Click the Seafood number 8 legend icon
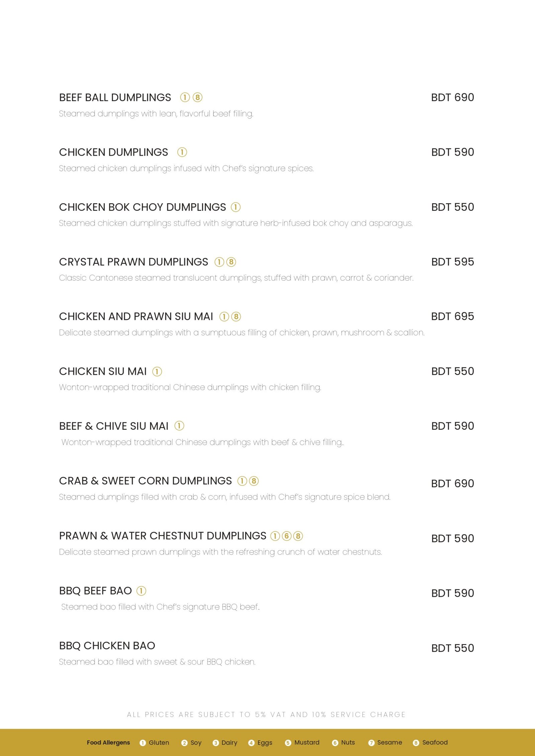The image size is (535, 756). click(x=416, y=743)
